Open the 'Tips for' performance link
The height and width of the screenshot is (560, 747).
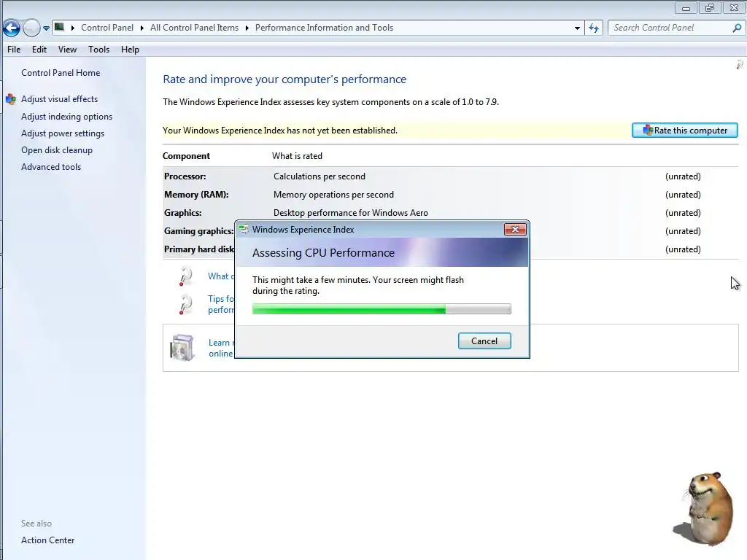click(x=221, y=304)
